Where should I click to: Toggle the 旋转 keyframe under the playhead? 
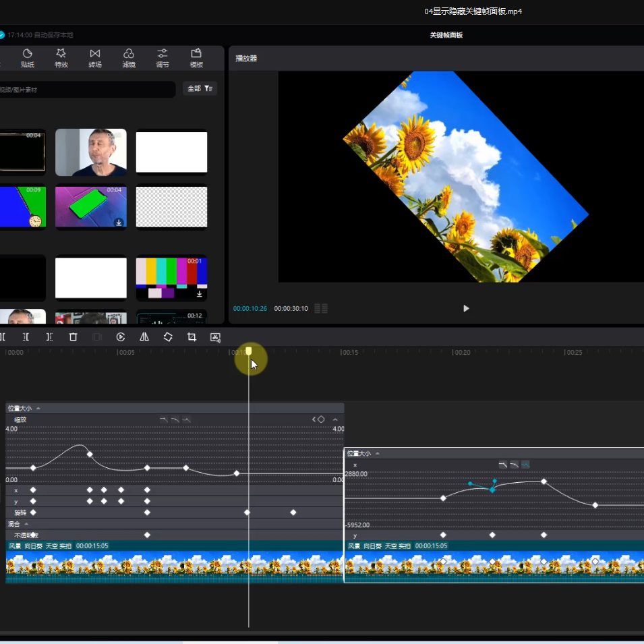coord(247,513)
